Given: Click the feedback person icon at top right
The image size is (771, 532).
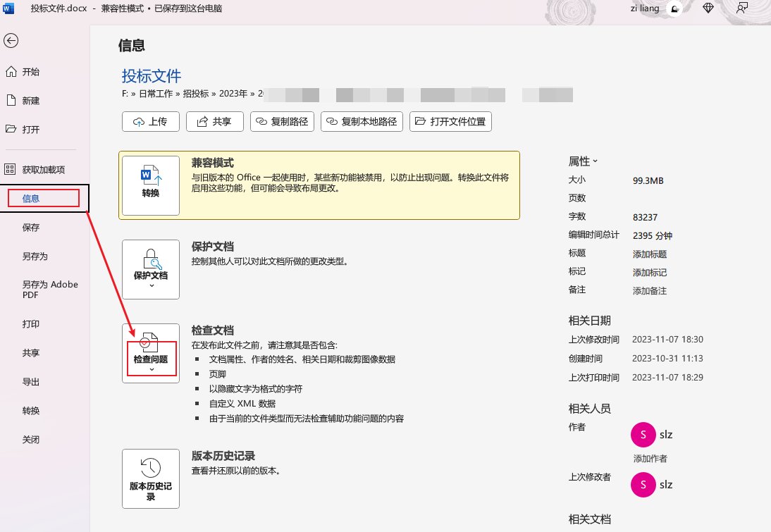Looking at the screenshot, I should pyautogui.click(x=742, y=8).
